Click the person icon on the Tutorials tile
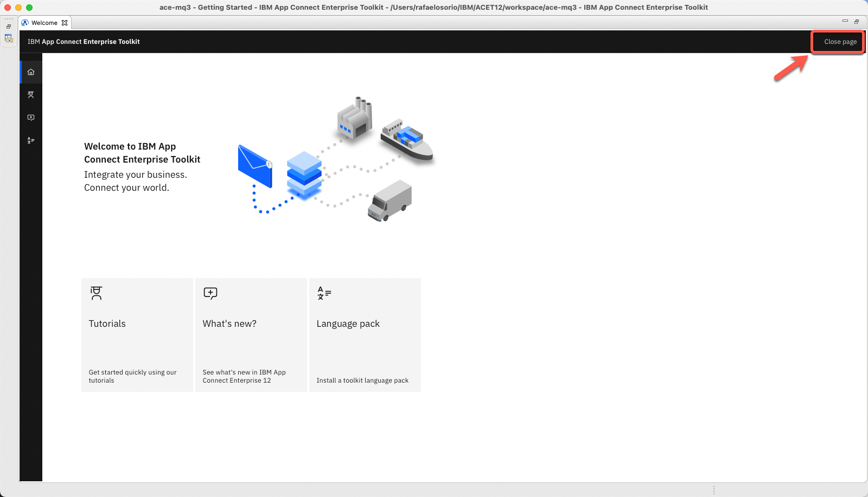Screen dimensions: 868x497 click(97, 293)
